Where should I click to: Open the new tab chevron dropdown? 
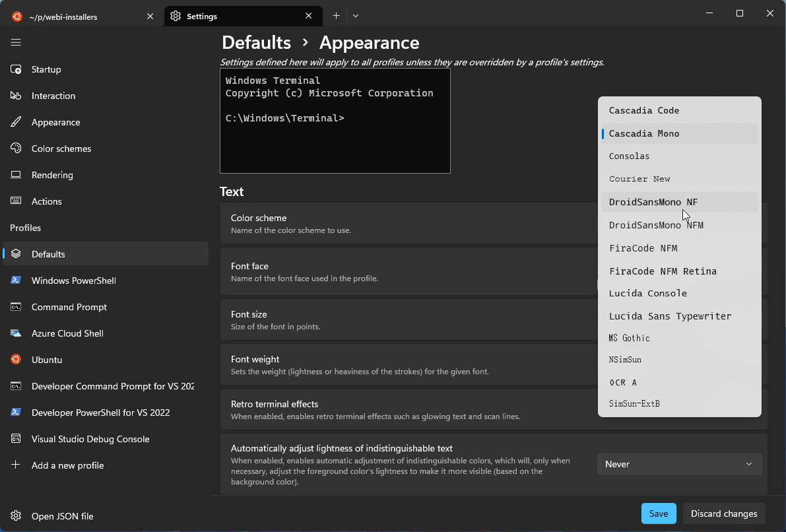356,15
